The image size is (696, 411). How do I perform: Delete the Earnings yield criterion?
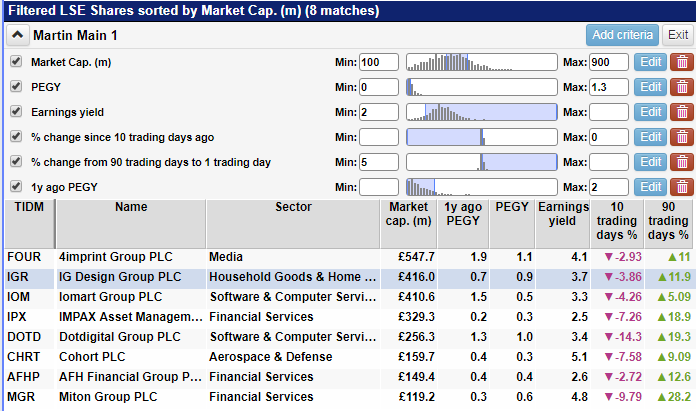[x=682, y=112]
